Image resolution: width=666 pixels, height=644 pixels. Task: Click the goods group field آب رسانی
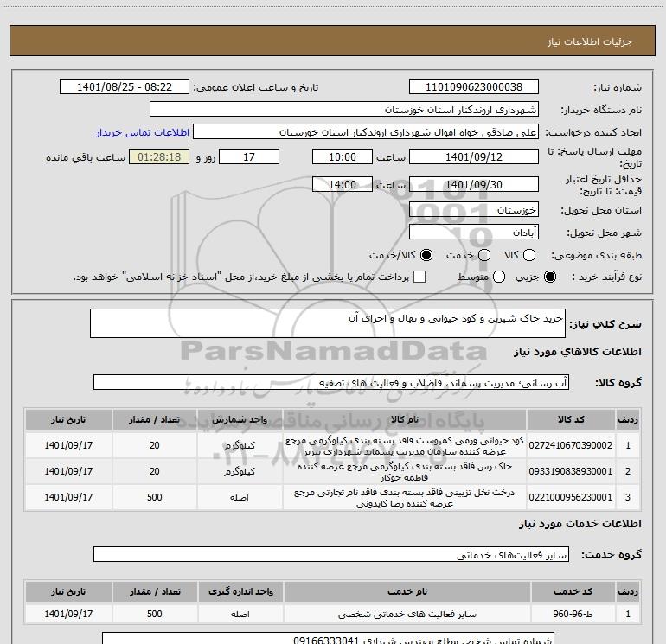pyautogui.click(x=331, y=382)
